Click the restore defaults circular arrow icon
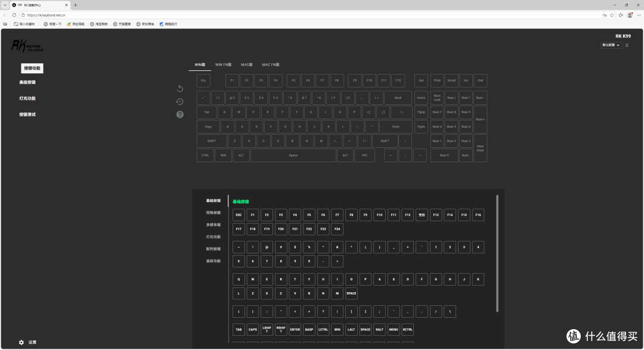Screen dimensions: 644x350 coord(180,101)
